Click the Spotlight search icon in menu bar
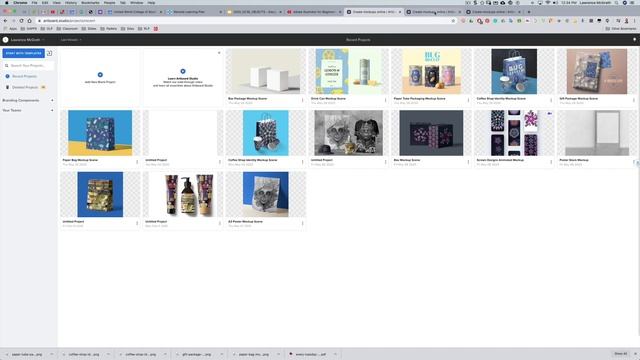 (616, 2)
